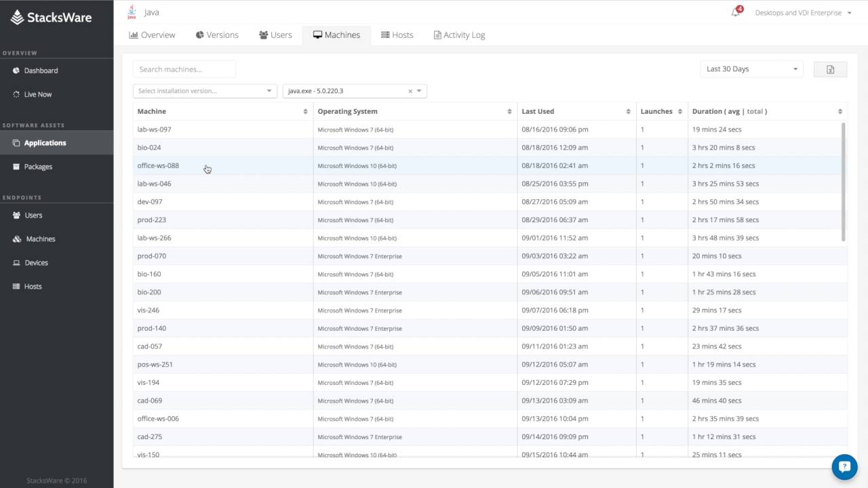
Task: Export the machines table to Excel
Action: 830,69
